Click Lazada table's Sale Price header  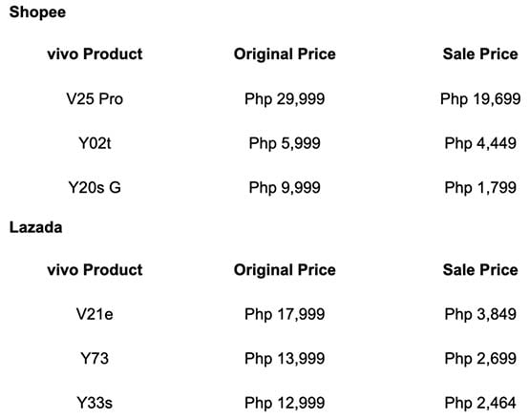pos(480,270)
